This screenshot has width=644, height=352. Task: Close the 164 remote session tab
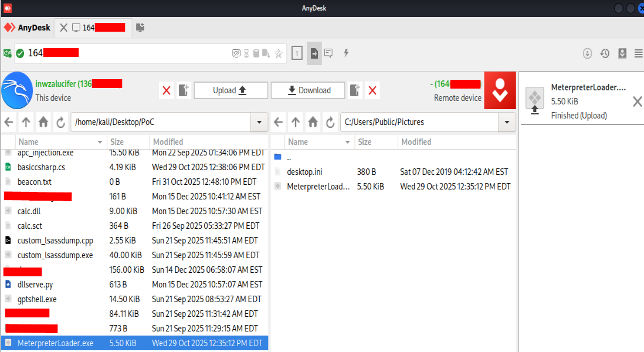point(64,28)
